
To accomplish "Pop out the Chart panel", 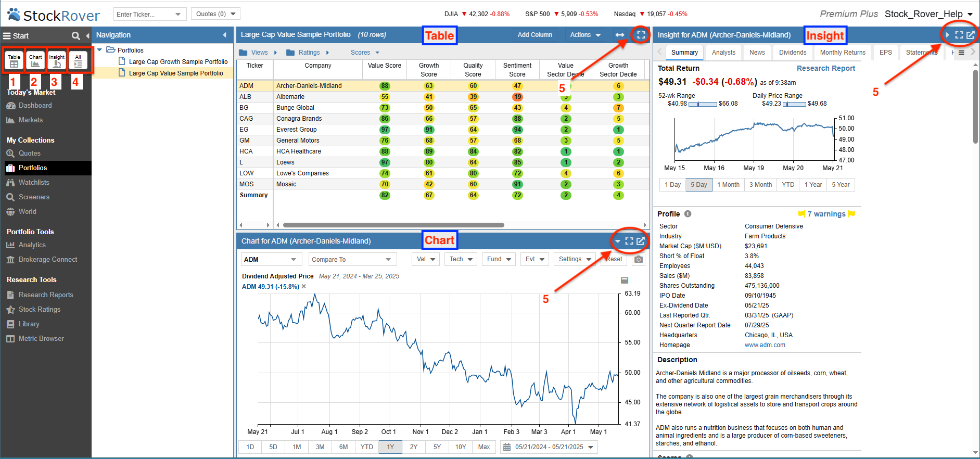I will pos(641,241).
